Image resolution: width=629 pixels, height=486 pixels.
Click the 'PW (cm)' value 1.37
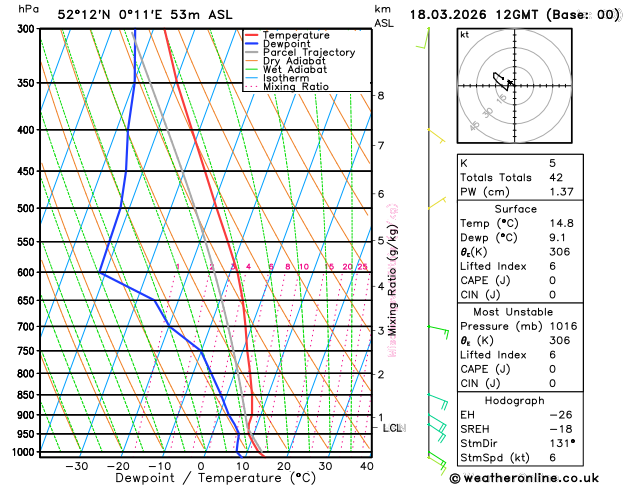561,192
